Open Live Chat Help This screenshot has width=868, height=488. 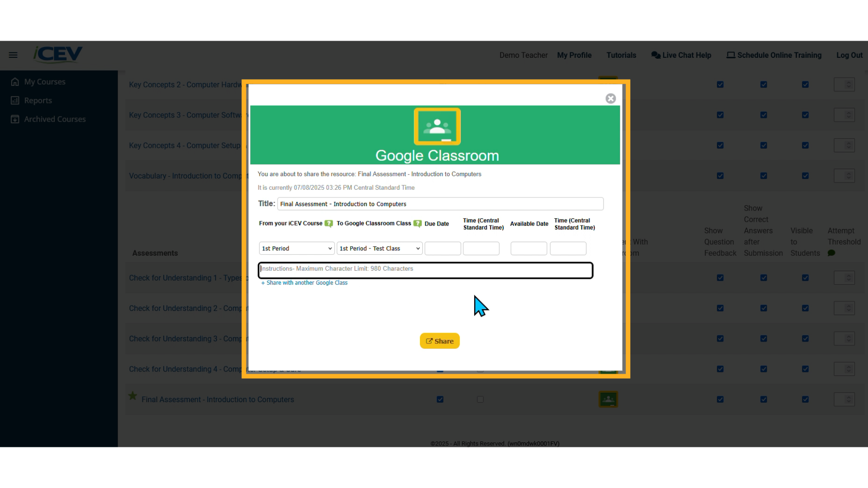point(681,55)
